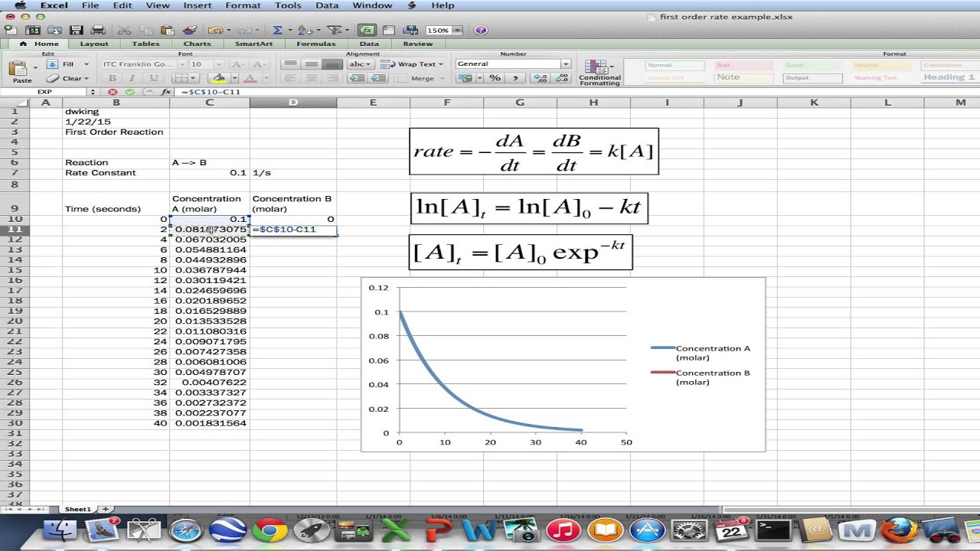Confirm formula entry with green checkmark
Viewport: 980px width, 551px height.
129,92
